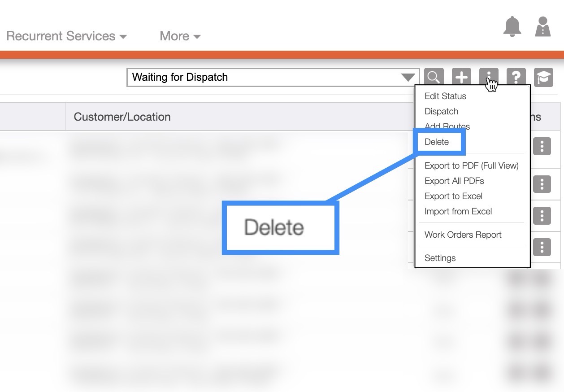The image size is (564, 392).
Task: Open the notifications bell
Action: pyautogui.click(x=512, y=27)
